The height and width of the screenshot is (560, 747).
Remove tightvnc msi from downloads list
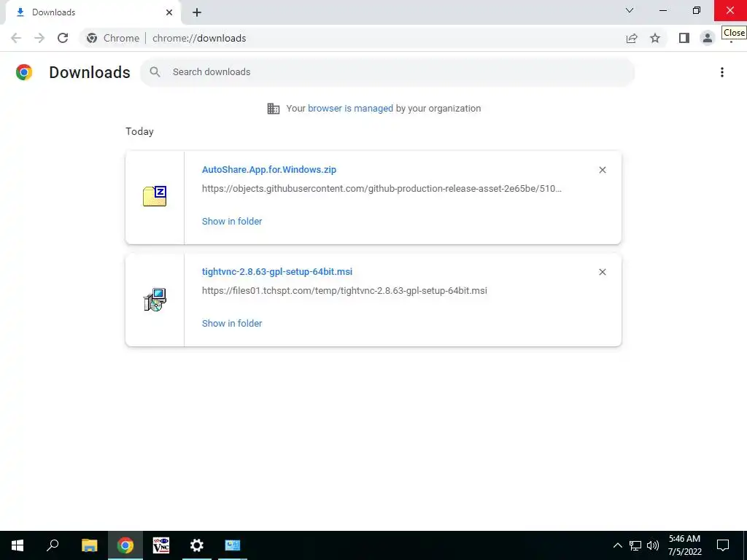[x=602, y=272]
